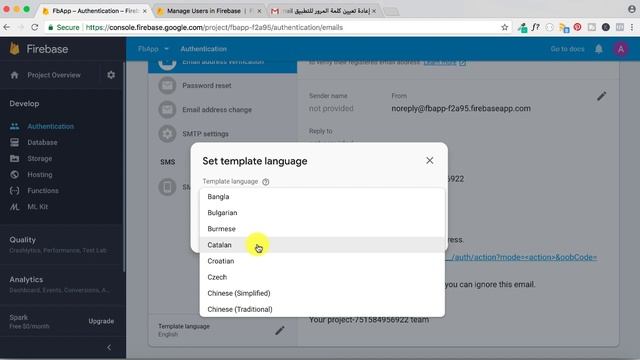Reload the page

[x=35, y=27]
